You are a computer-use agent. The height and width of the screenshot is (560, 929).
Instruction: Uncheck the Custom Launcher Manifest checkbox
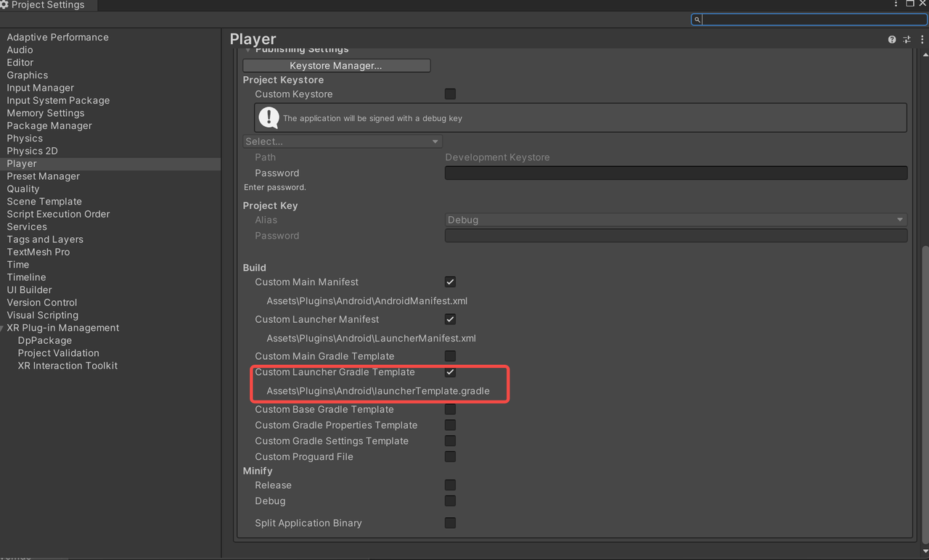[x=450, y=319]
